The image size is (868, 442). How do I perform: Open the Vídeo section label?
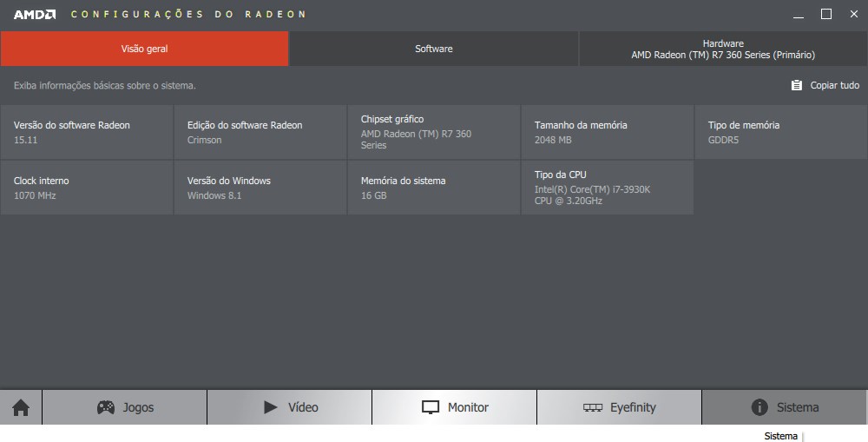(x=303, y=407)
